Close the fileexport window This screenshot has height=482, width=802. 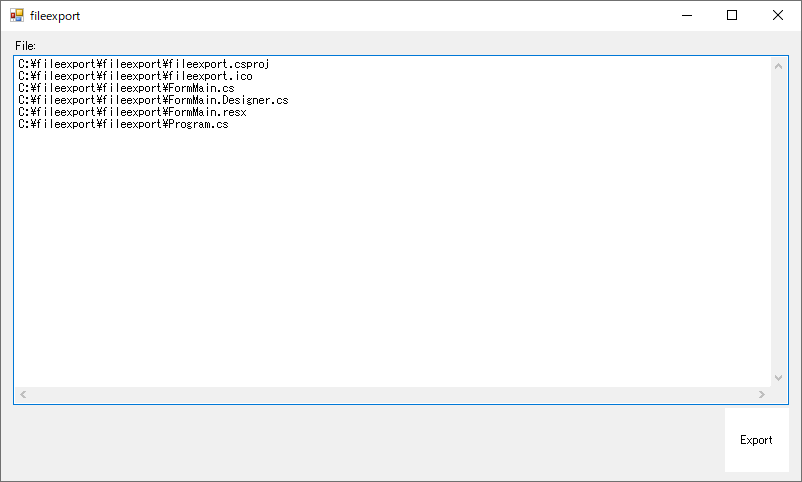pos(777,15)
